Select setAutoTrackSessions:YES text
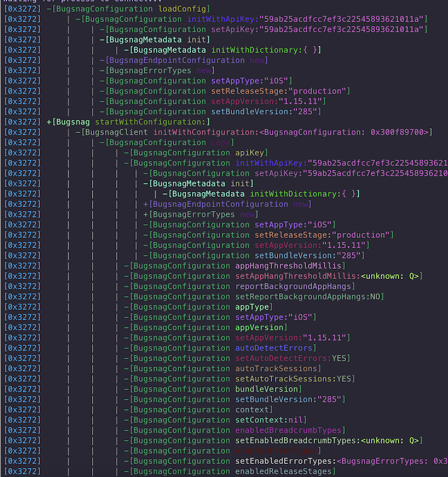The height and width of the screenshot is (477, 448). click(x=293, y=379)
